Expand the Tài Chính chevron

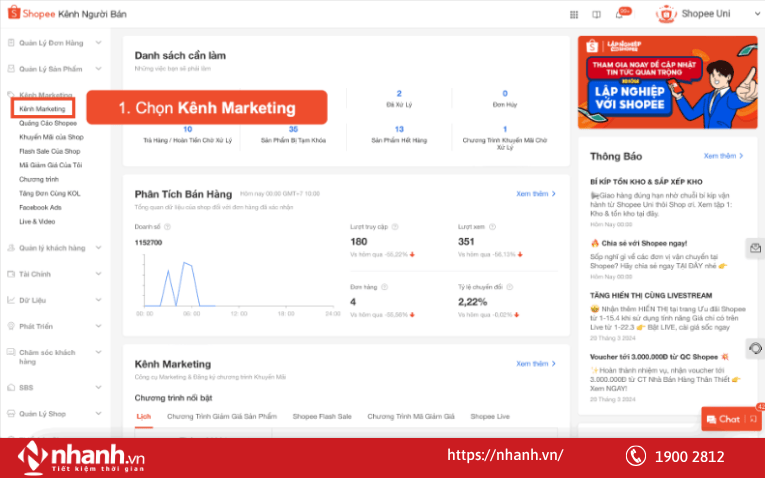tap(99, 274)
